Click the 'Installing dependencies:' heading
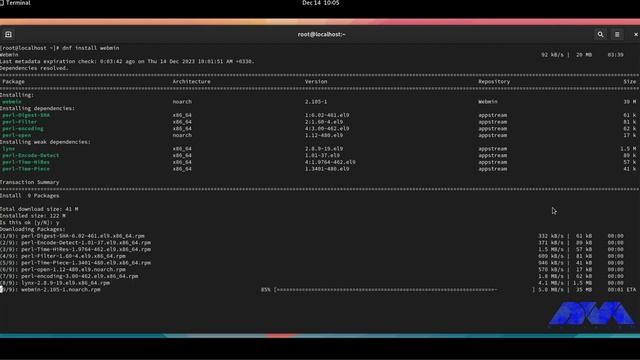Viewport: 640px width, 360px height. coord(37,109)
